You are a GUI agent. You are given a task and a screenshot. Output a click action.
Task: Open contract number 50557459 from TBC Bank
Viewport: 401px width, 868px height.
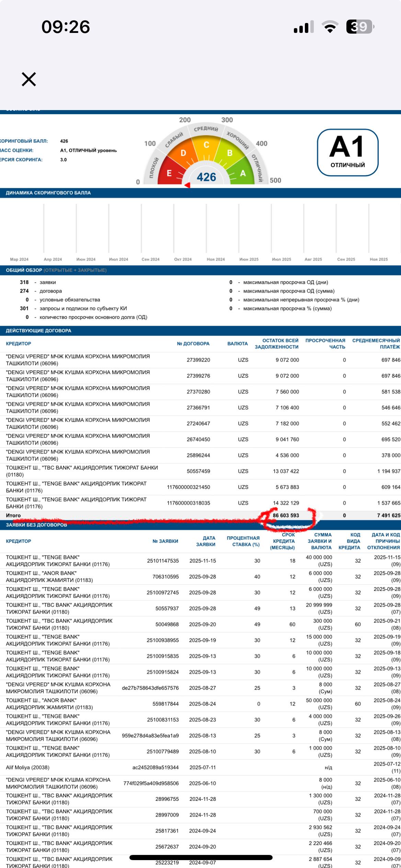[x=198, y=471]
